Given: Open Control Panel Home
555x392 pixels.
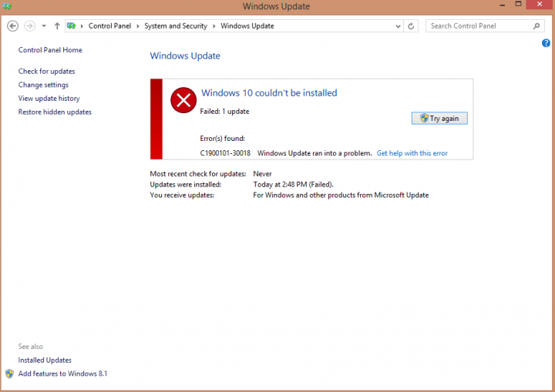Looking at the screenshot, I should [x=50, y=50].
